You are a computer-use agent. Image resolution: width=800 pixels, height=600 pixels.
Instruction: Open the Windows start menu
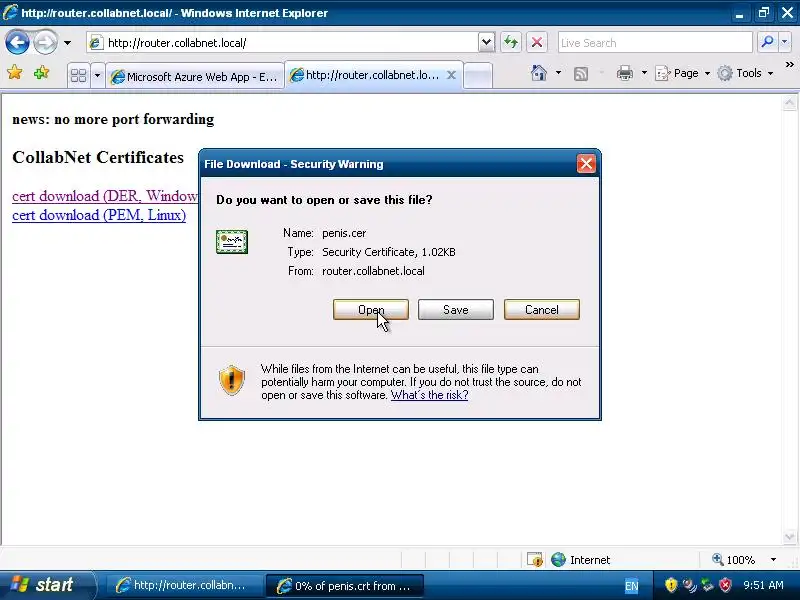point(46,585)
